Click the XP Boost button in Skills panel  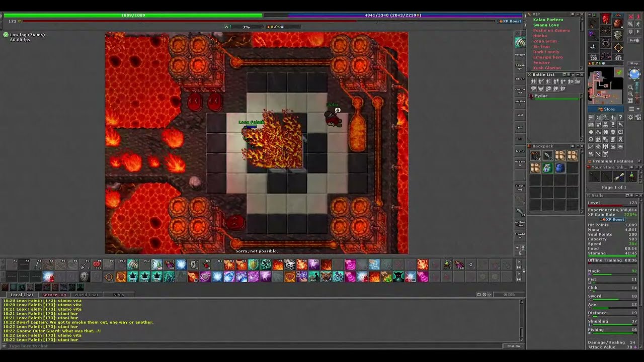[x=613, y=220]
